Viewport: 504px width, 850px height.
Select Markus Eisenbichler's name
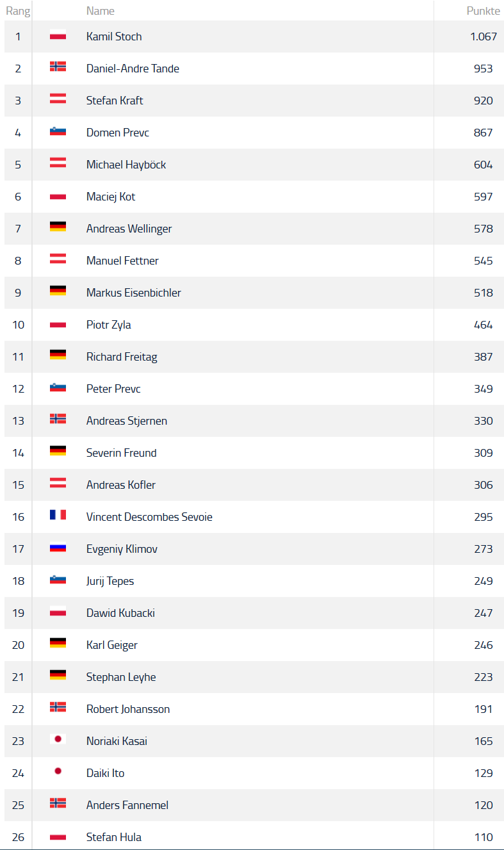[134, 293]
